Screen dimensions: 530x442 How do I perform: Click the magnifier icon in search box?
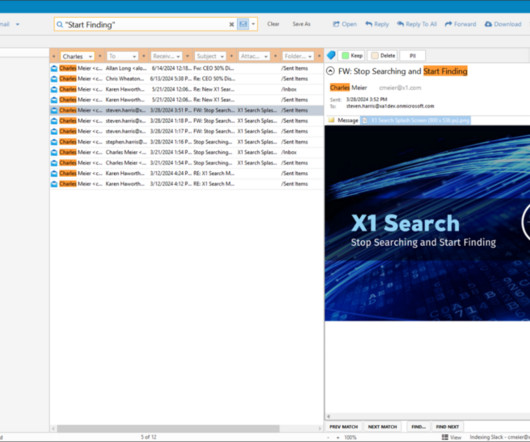[x=60, y=25]
